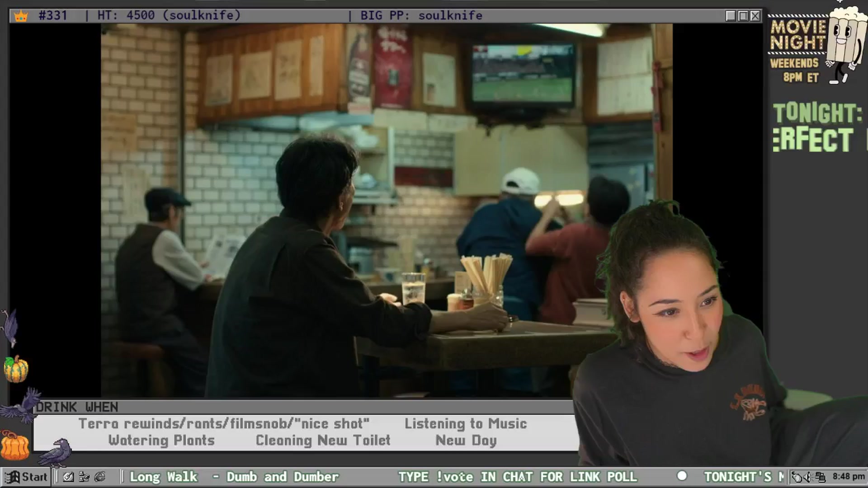Click the crown icon in title bar

pyautogui.click(x=21, y=16)
